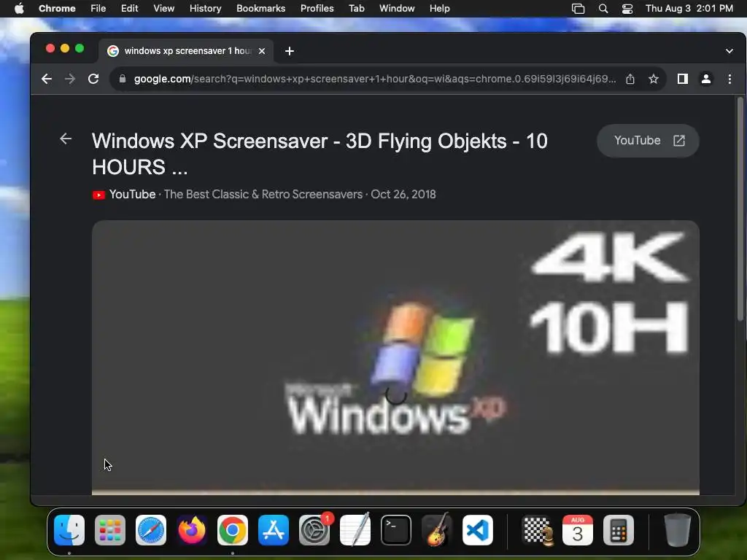Open Chess from the Dock
This screenshot has height=560, width=747.
tap(538, 530)
